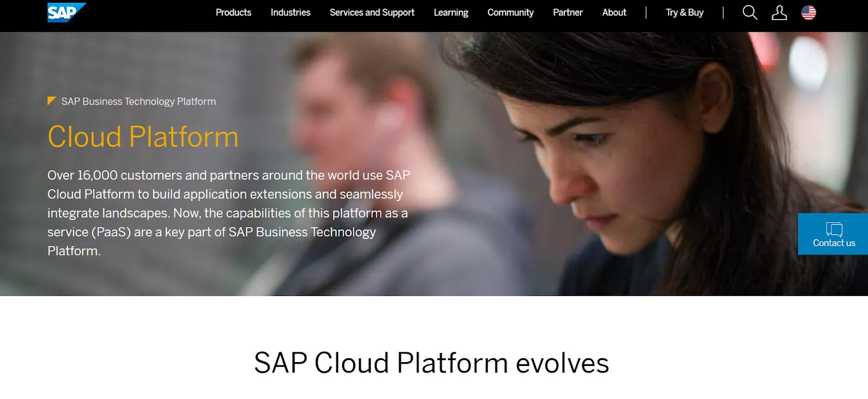The height and width of the screenshot is (399, 868).
Task: Open Services and Support menu
Action: tap(372, 12)
